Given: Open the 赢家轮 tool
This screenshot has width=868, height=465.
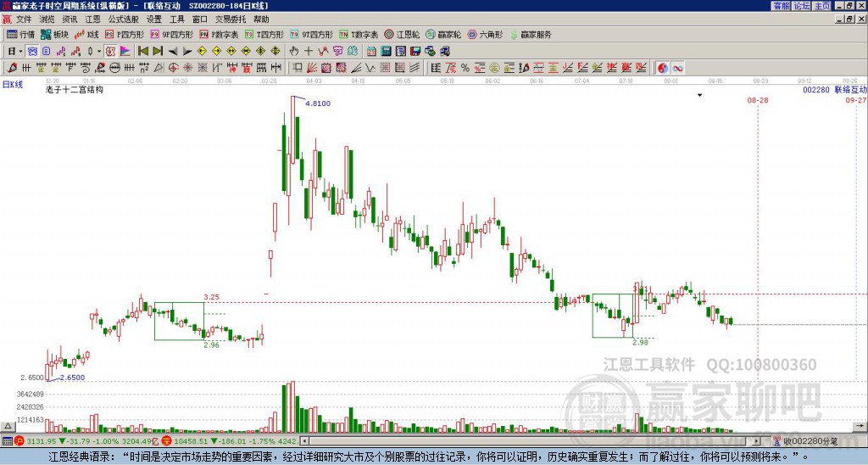Looking at the screenshot, I should click(443, 34).
